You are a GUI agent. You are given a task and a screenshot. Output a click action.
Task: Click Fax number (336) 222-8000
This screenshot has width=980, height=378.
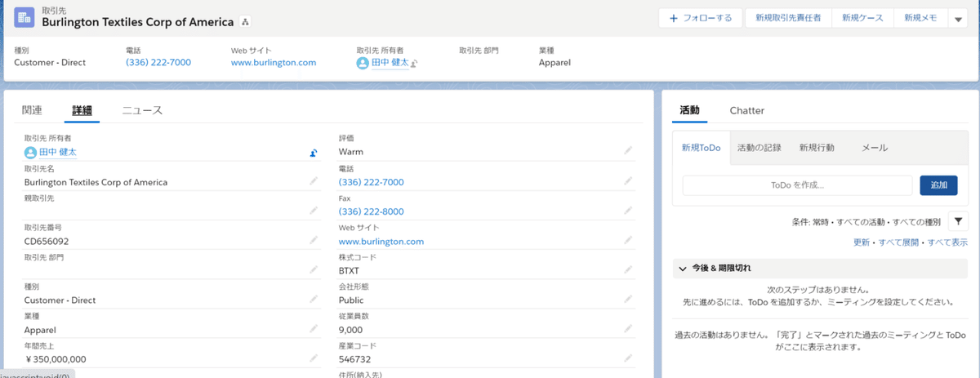[372, 211]
